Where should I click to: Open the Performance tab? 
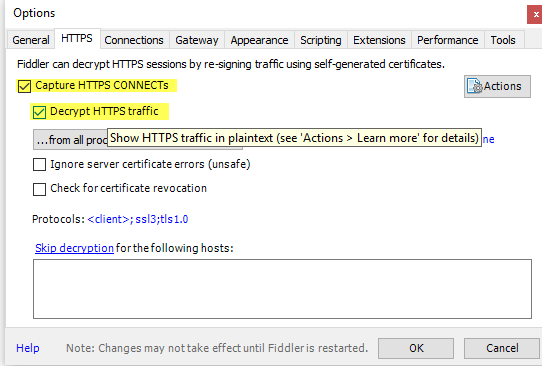point(448,40)
